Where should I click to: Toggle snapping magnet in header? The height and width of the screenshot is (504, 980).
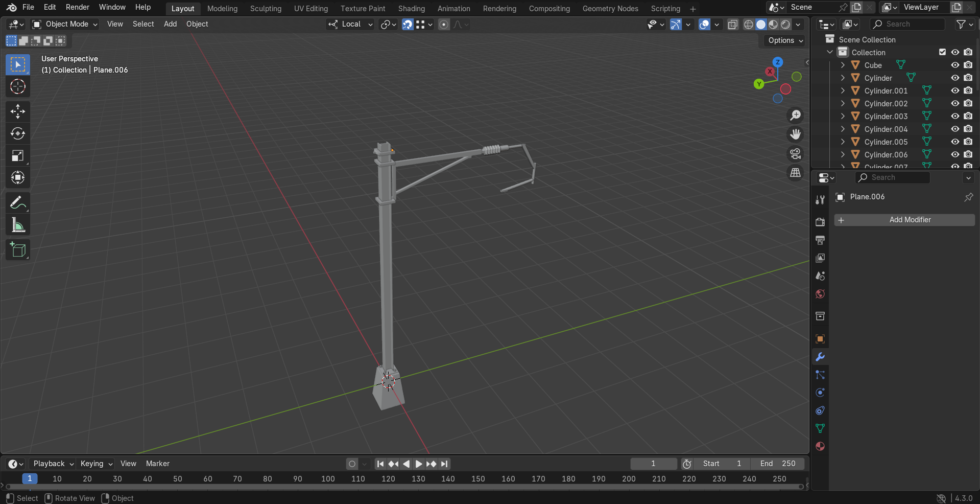(408, 25)
